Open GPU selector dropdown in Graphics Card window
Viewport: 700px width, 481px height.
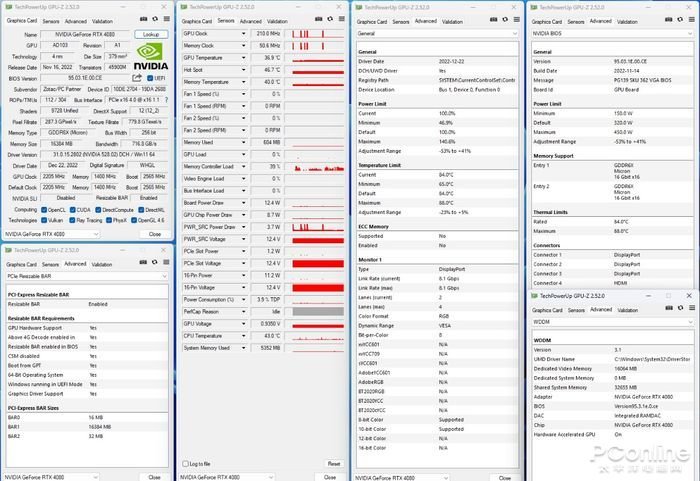pos(52,234)
